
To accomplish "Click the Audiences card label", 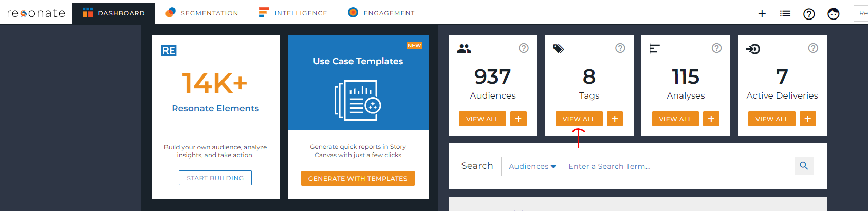I will (x=493, y=95).
